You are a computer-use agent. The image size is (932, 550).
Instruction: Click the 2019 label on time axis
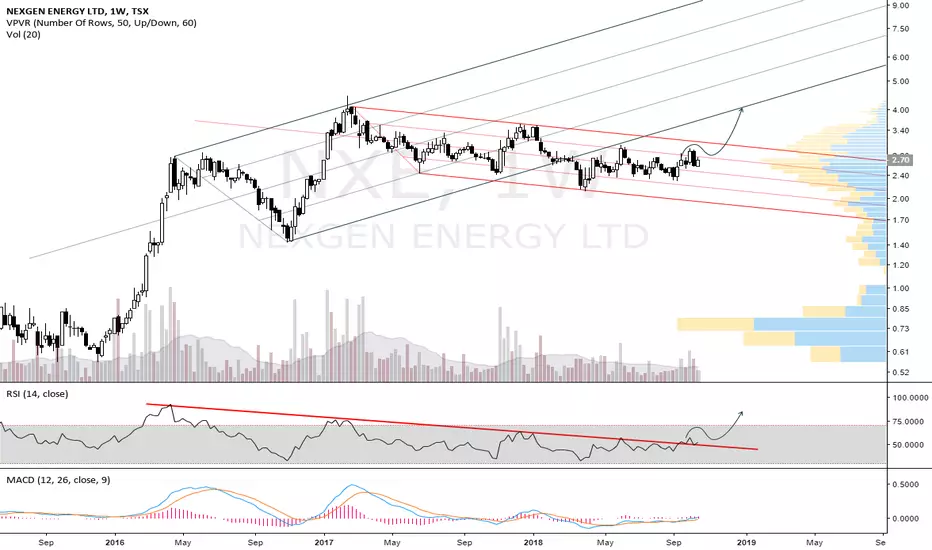(x=747, y=542)
